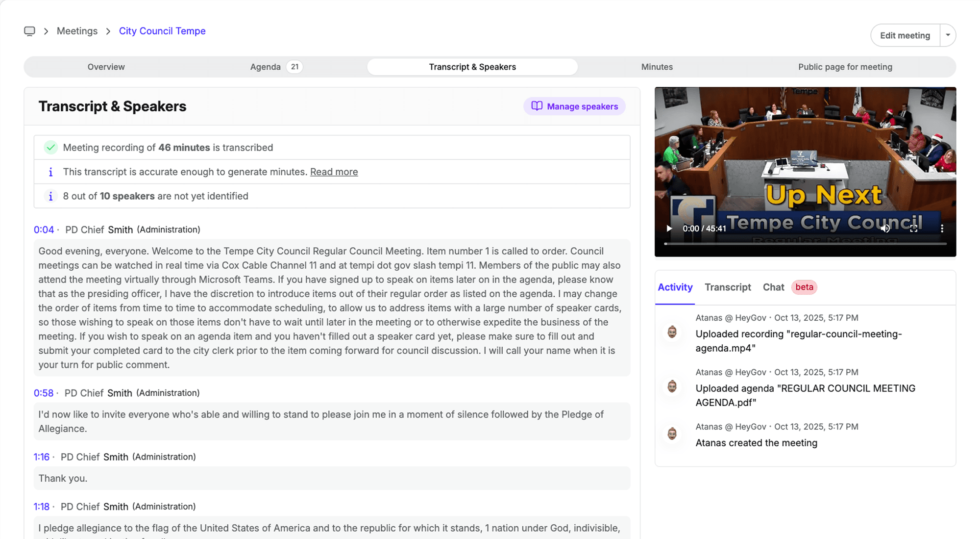
Task: Click the avatar next to uploaded recording entry
Action: coord(672,333)
